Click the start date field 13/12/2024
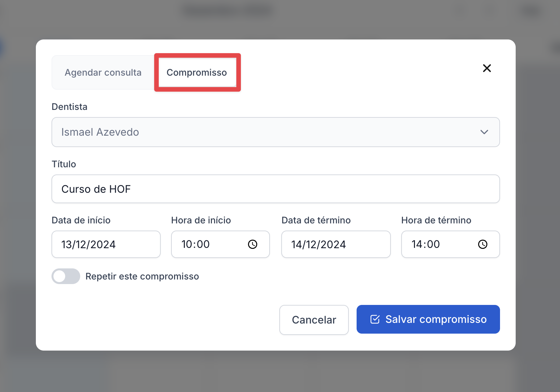Image resolution: width=560 pixels, height=392 pixels. [x=106, y=244]
